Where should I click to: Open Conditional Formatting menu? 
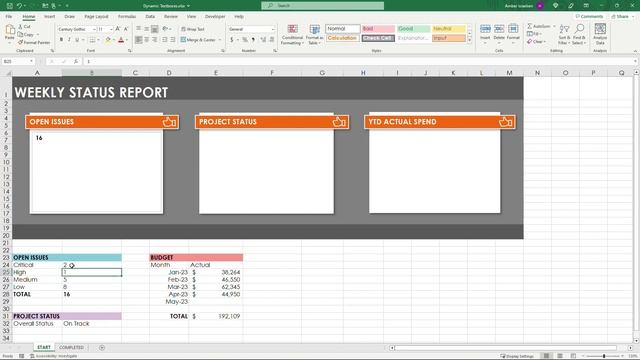pyautogui.click(x=292, y=34)
